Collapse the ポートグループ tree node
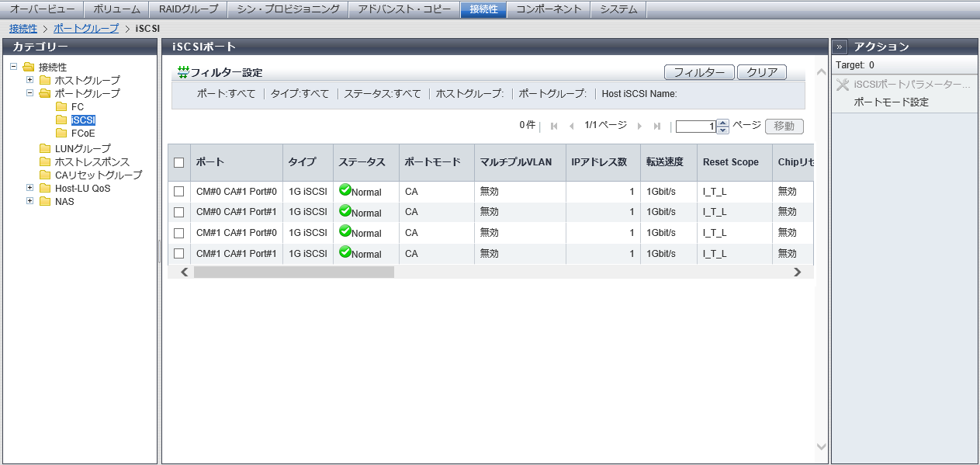The height and width of the screenshot is (465, 980). pyautogui.click(x=30, y=93)
